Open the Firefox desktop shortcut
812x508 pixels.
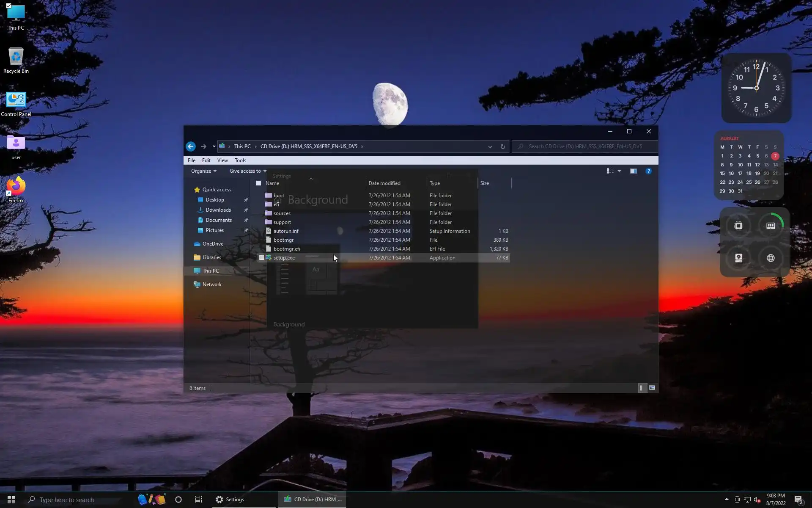(x=16, y=189)
